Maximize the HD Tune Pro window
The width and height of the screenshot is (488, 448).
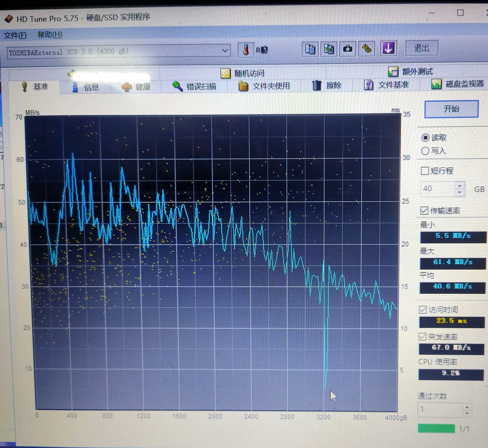click(x=460, y=13)
